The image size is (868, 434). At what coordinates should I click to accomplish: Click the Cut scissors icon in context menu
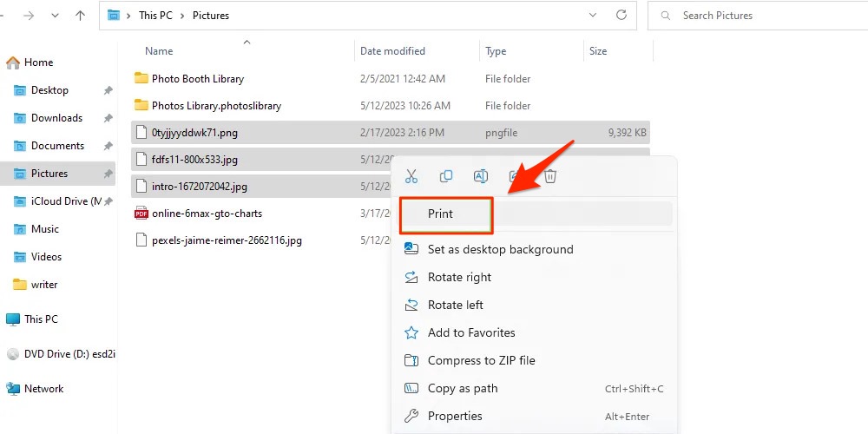411,176
